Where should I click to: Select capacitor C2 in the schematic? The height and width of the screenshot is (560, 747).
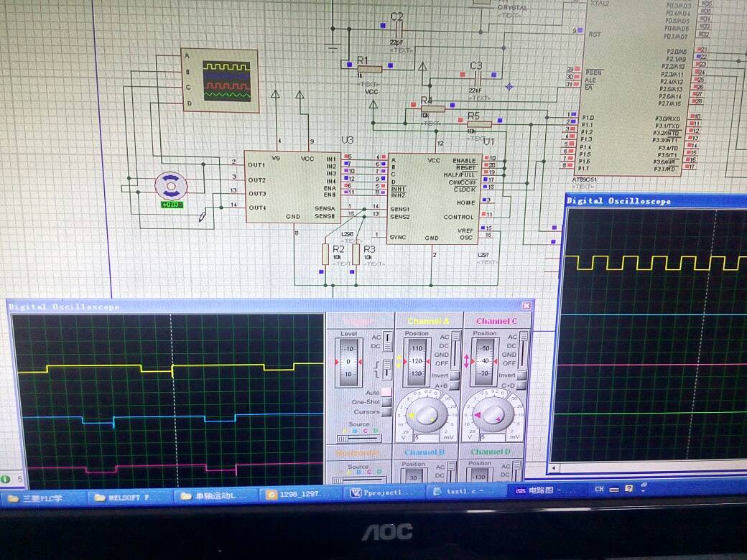[399, 32]
